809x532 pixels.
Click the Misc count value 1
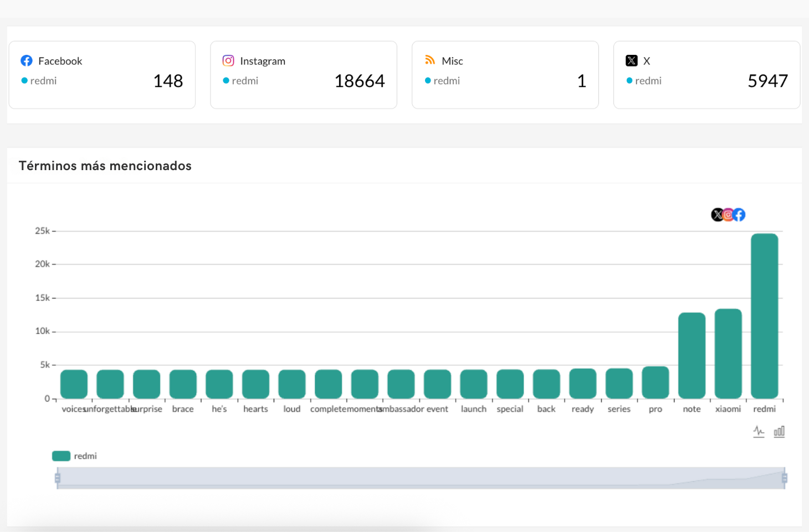tap(581, 81)
